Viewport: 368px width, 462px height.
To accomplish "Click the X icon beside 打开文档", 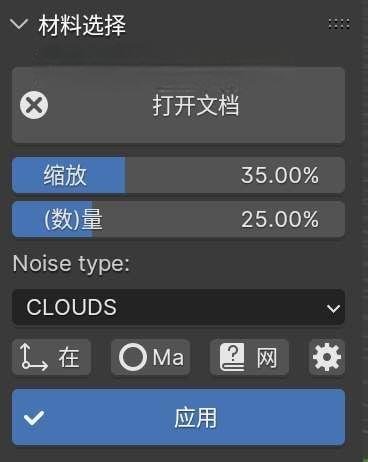I will point(34,105).
